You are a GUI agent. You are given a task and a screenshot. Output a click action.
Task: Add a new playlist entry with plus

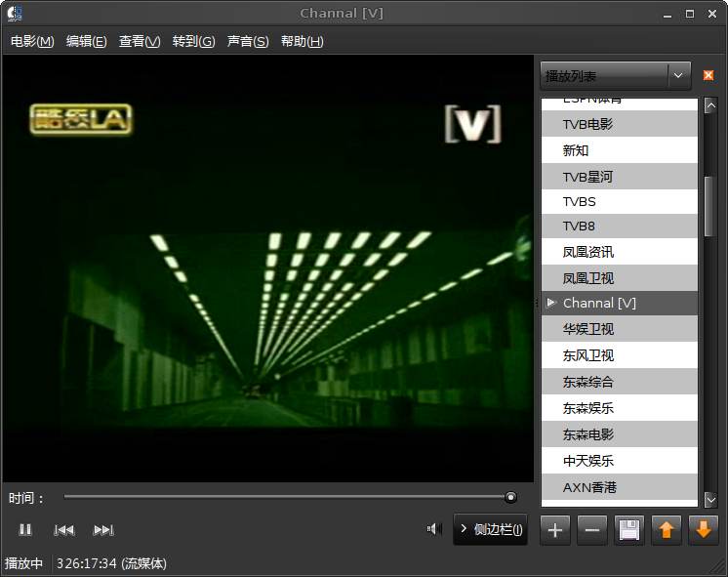[555, 529]
